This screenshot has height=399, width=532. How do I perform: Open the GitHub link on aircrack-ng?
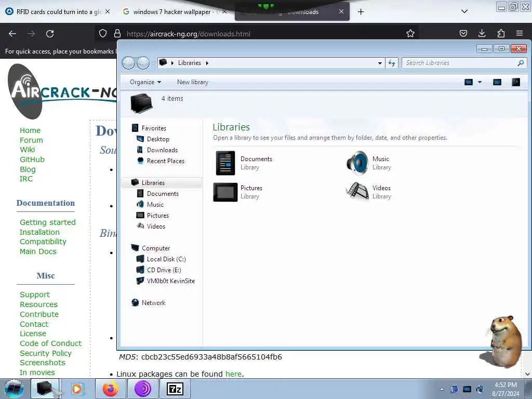pyautogui.click(x=32, y=159)
